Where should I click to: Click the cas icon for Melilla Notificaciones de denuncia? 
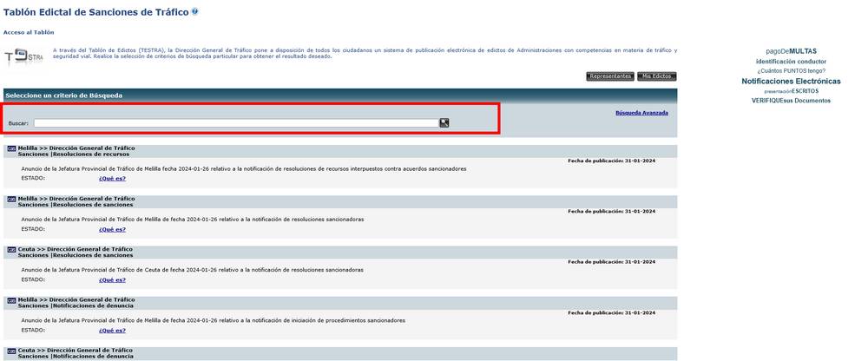(x=11, y=300)
